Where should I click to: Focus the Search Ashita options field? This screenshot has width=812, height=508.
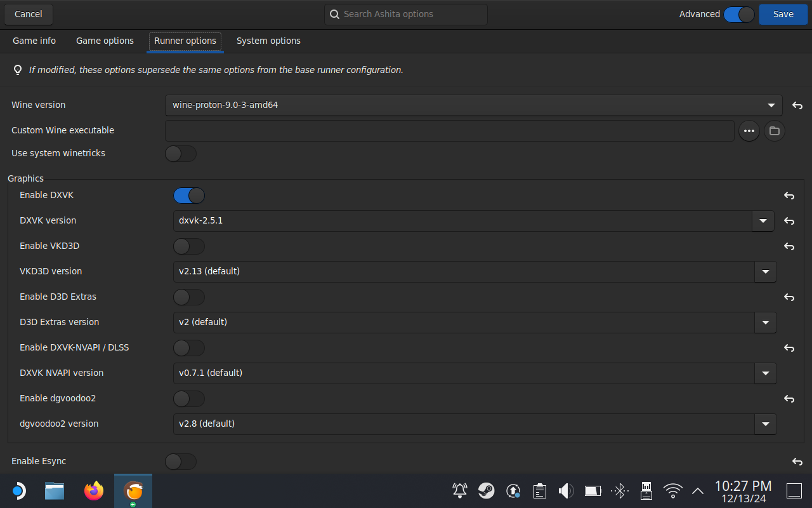[406, 14]
